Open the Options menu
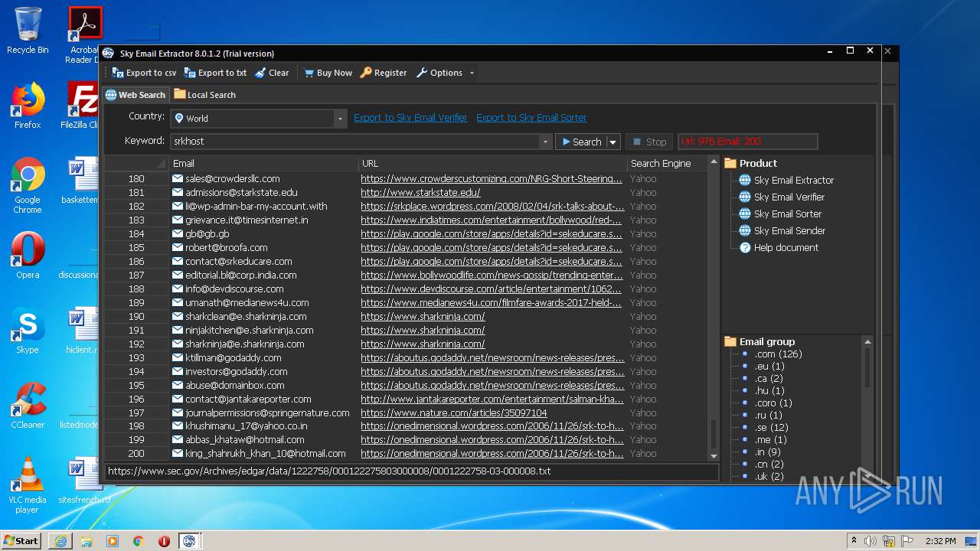Screen dimensions: 980x551 (x=439, y=73)
